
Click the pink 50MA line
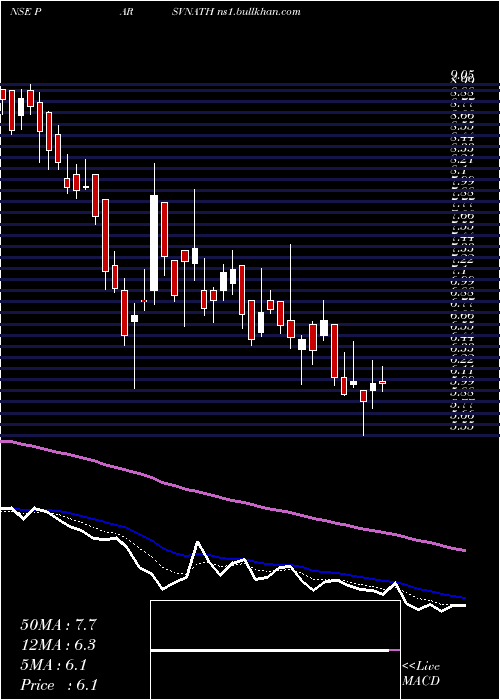pos(232,501)
